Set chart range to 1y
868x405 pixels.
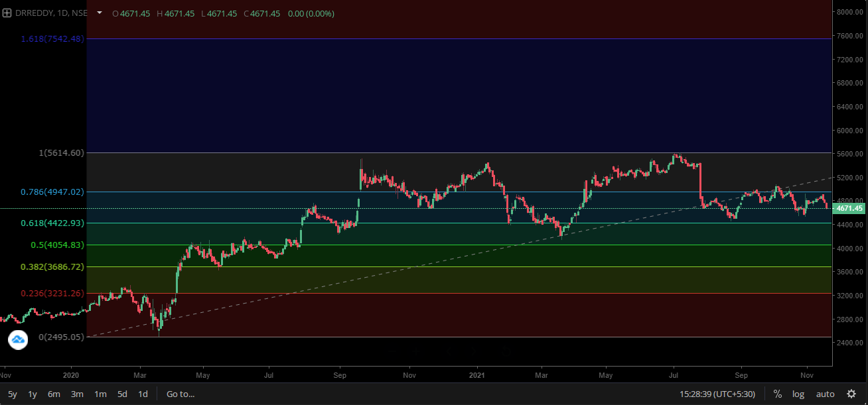tap(33, 394)
